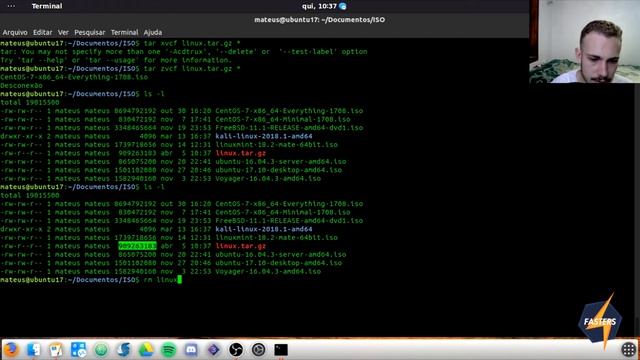Click the "Try 'tar --help'" hint line
Screen dimensions: 640x360
click(x=116, y=60)
